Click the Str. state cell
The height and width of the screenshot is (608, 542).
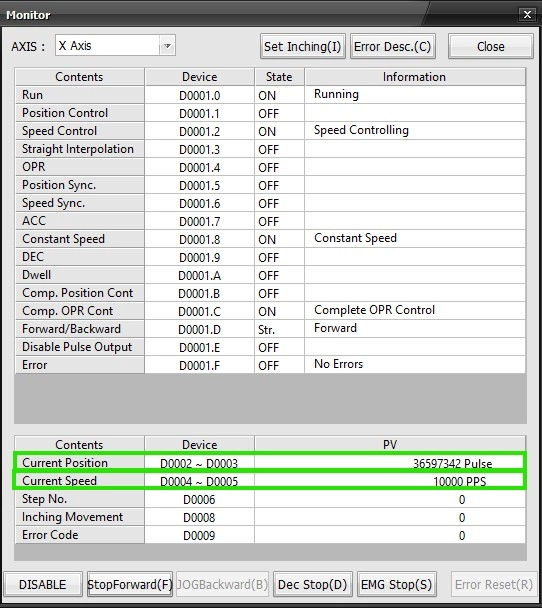click(279, 330)
